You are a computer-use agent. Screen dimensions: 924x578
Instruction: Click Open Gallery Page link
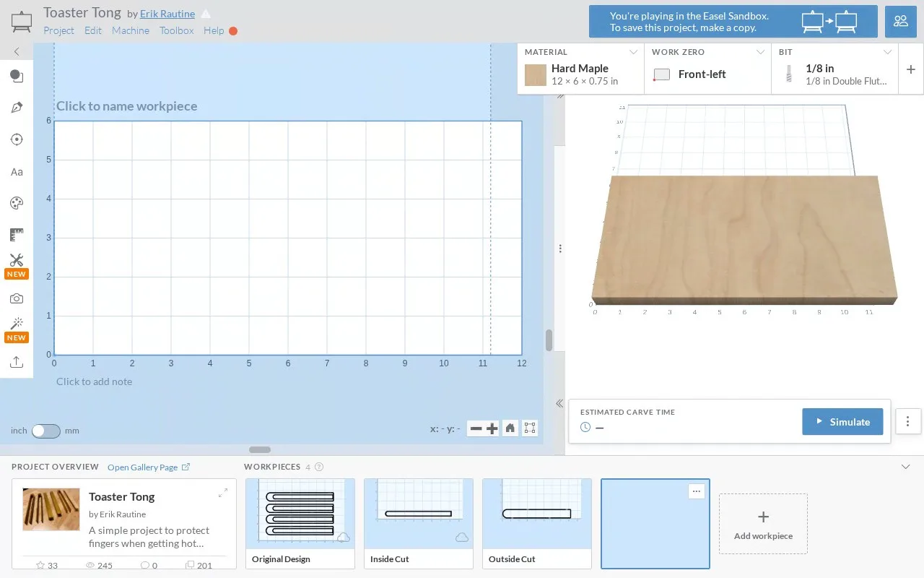tap(149, 467)
